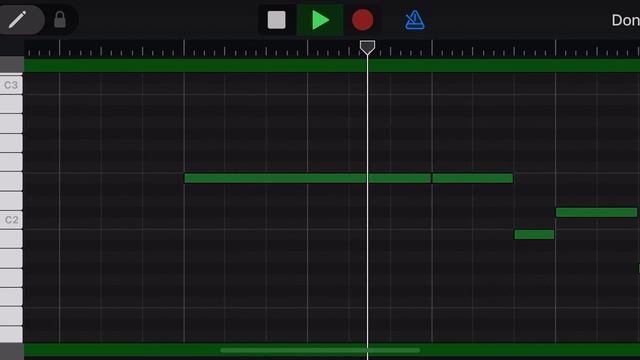Select the green region header bar
The image size is (640, 360).
click(332, 65)
